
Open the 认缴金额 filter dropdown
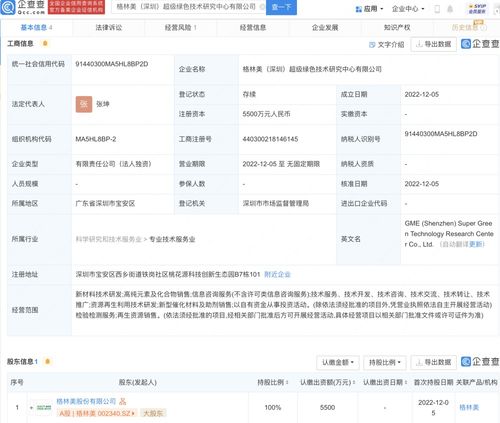338,362
